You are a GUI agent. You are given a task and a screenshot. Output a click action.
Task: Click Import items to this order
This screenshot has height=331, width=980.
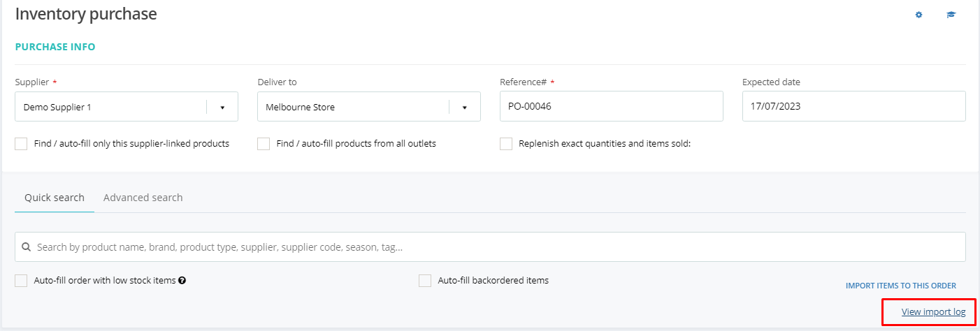tap(901, 286)
